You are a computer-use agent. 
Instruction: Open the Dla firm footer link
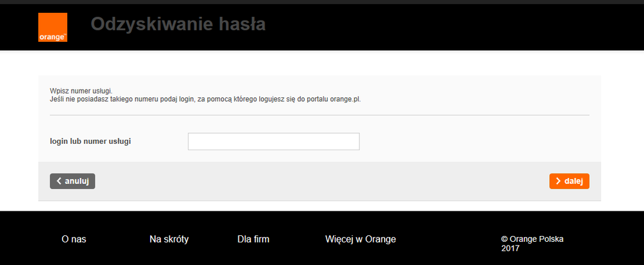click(254, 240)
